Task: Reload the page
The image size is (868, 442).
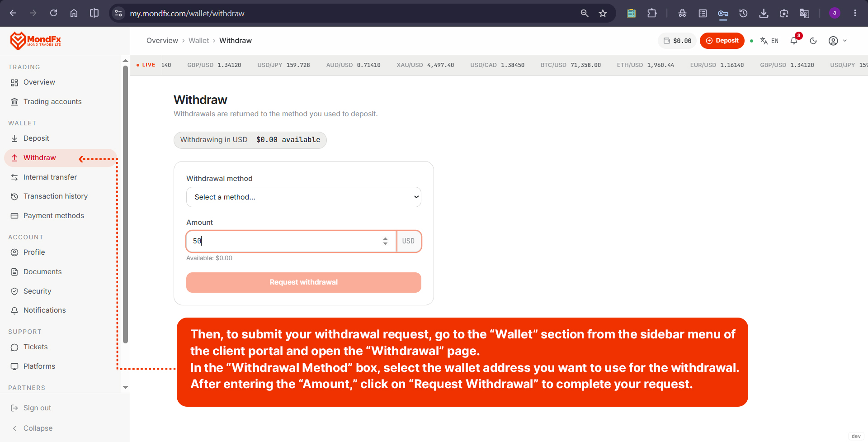Action: 53,13
